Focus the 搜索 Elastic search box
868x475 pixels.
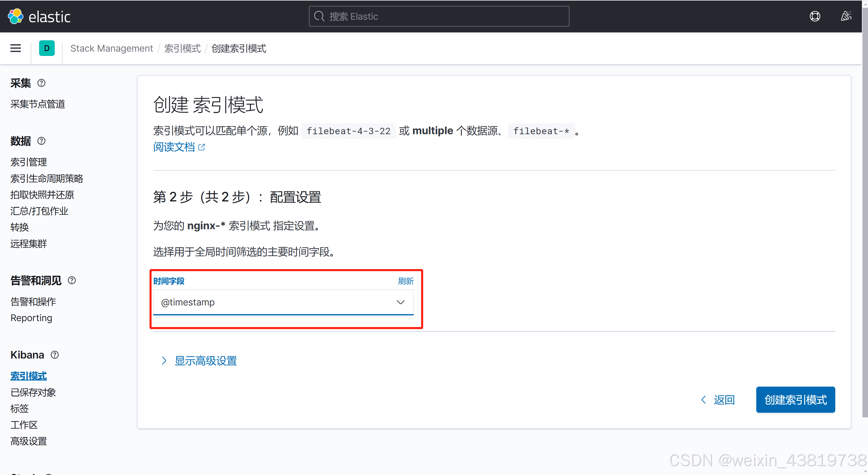click(x=439, y=16)
